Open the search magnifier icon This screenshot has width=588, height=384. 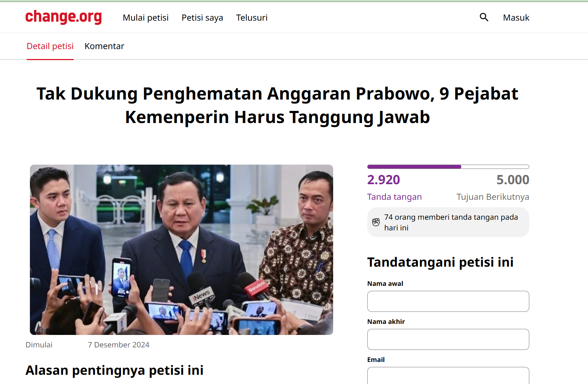pos(484,17)
